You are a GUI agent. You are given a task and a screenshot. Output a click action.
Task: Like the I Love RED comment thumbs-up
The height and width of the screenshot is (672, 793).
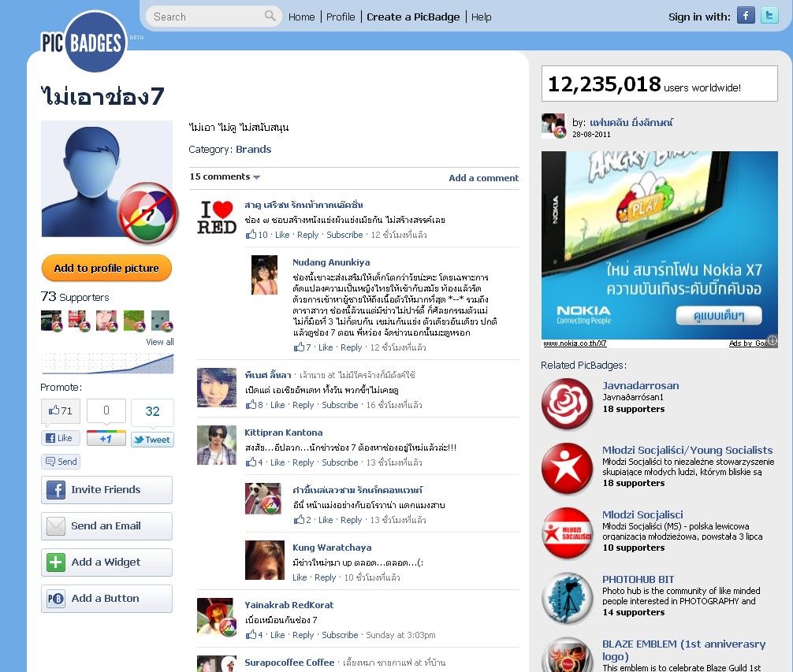[x=251, y=235]
